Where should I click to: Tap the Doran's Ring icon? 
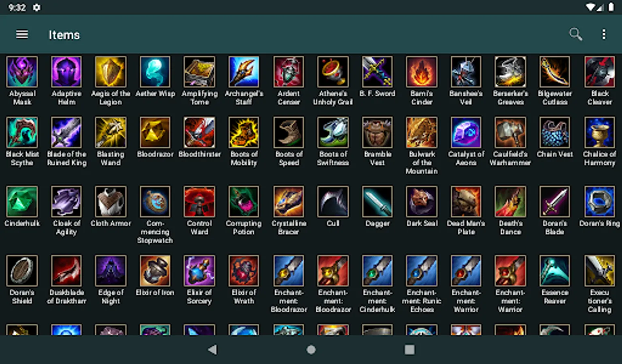coord(600,201)
